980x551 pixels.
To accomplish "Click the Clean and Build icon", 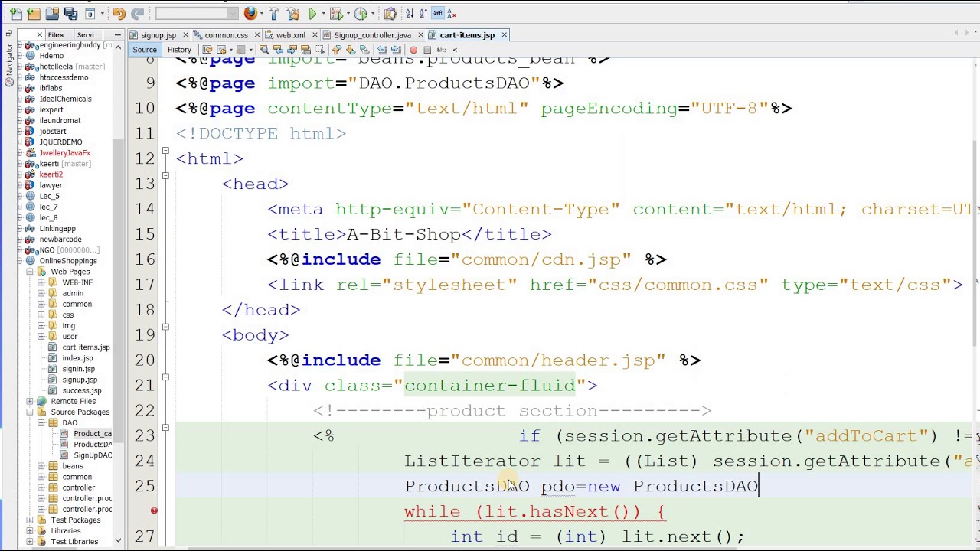I will pos(292,14).
